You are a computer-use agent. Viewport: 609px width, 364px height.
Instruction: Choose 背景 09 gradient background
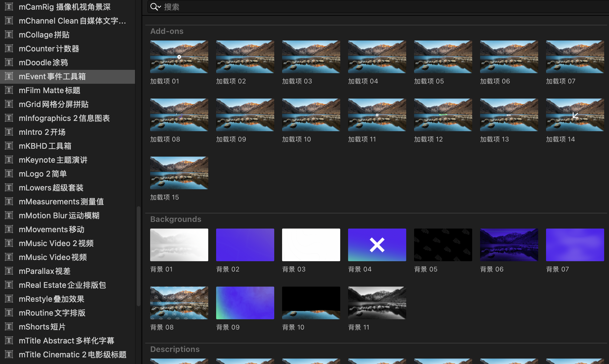(x=245, y=303)
